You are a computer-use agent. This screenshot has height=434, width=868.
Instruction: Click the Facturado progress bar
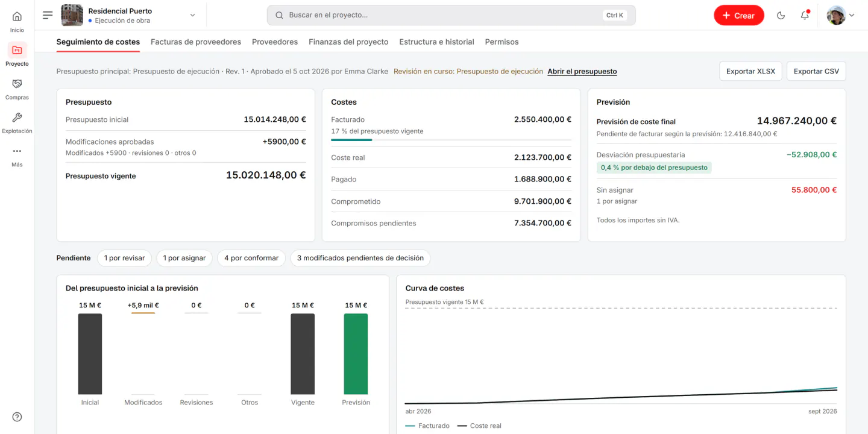(x=451, y=140)
